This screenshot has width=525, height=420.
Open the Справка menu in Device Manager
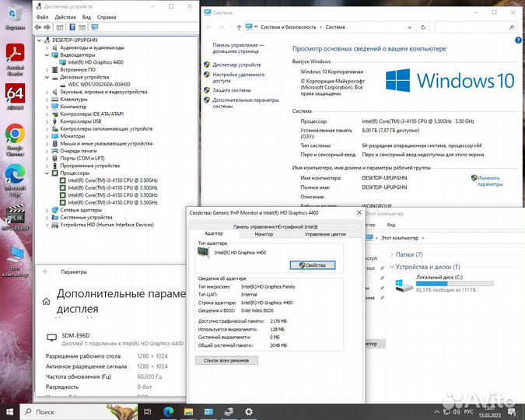pos(107,17)
